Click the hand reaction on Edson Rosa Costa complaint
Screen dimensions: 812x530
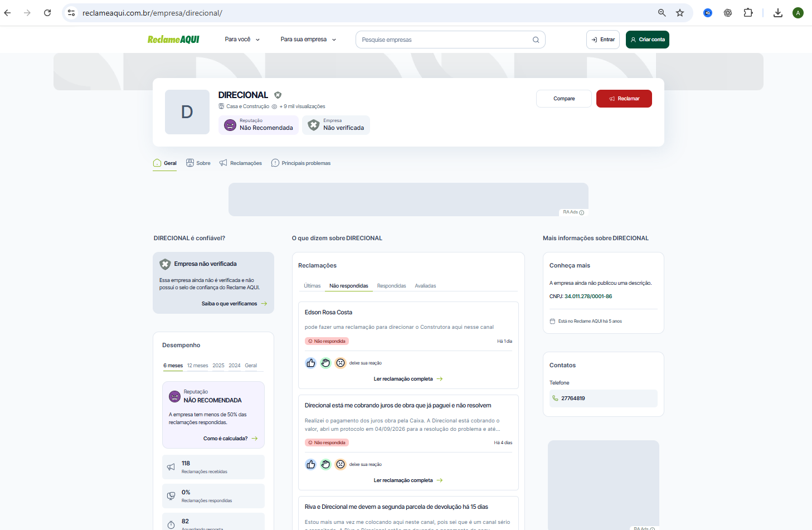pyautogui.click(x=325, y=363)
